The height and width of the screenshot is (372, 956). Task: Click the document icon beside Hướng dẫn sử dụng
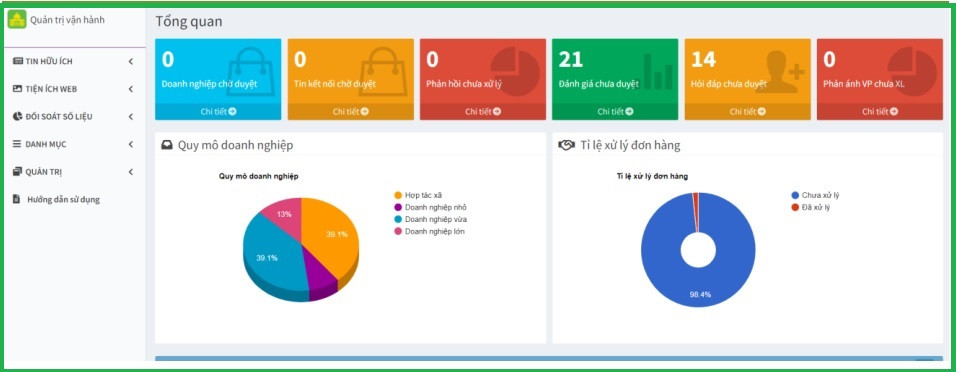[x=16, y=199]
